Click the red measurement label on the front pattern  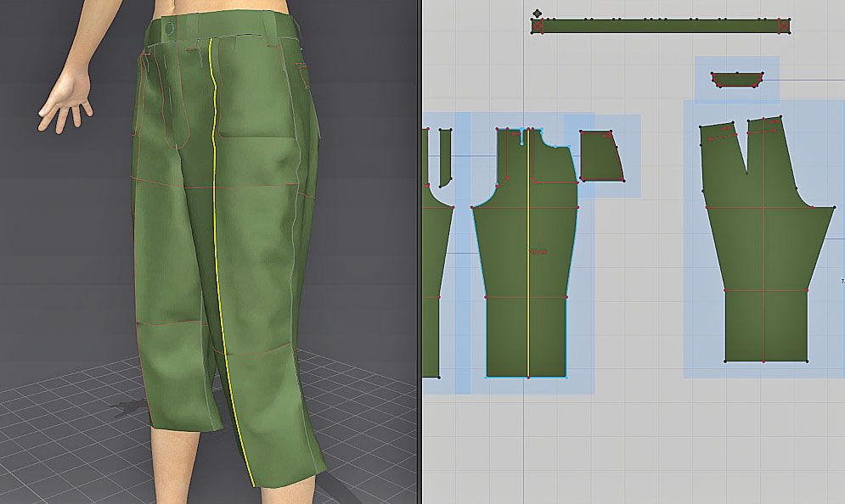(x=538, y=249)
